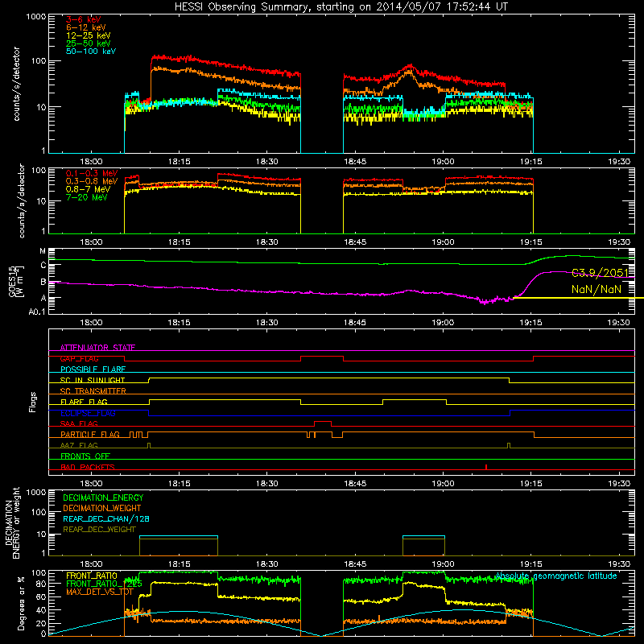Click the REAR_DEC_WEIGHT legend label

click(99, 530)
